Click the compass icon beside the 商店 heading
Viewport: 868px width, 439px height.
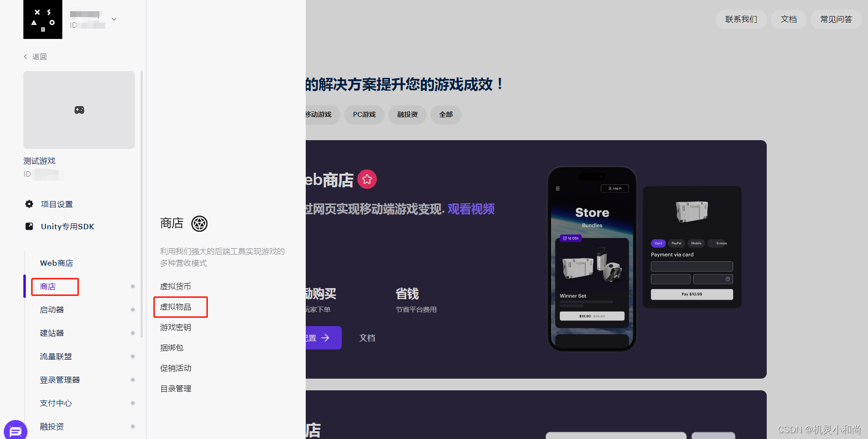click(199, 224)
